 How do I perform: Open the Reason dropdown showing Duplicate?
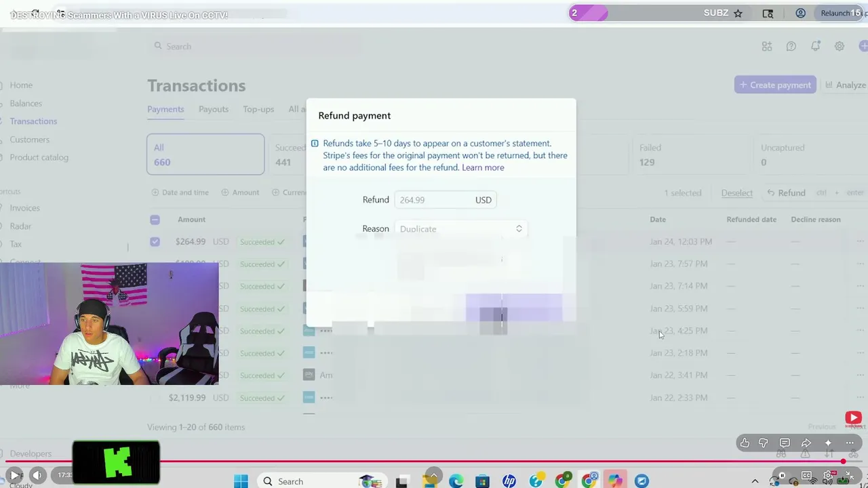pos(461,229)
